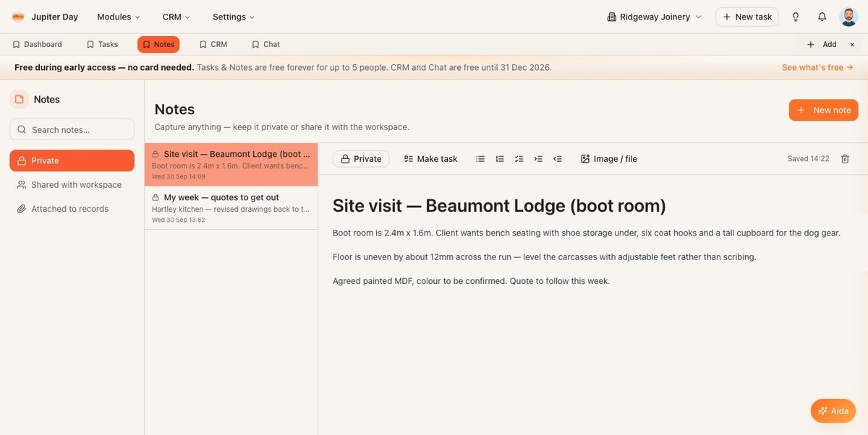Image resolution: width=868 pixels, height=435 pixels.
Task: Click the Agreed painted MDF paragraph
Action: pyautogui.click(x=472, y=280)
